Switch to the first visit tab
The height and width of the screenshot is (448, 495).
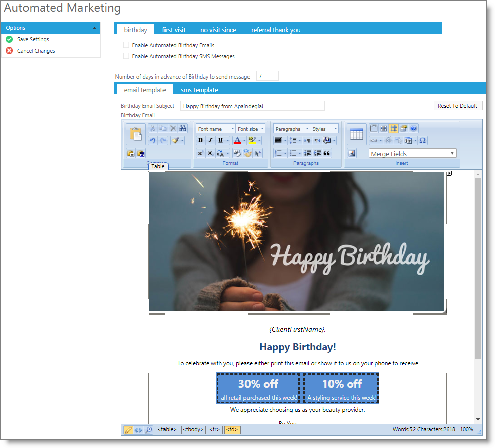click(x=174, y=30)
